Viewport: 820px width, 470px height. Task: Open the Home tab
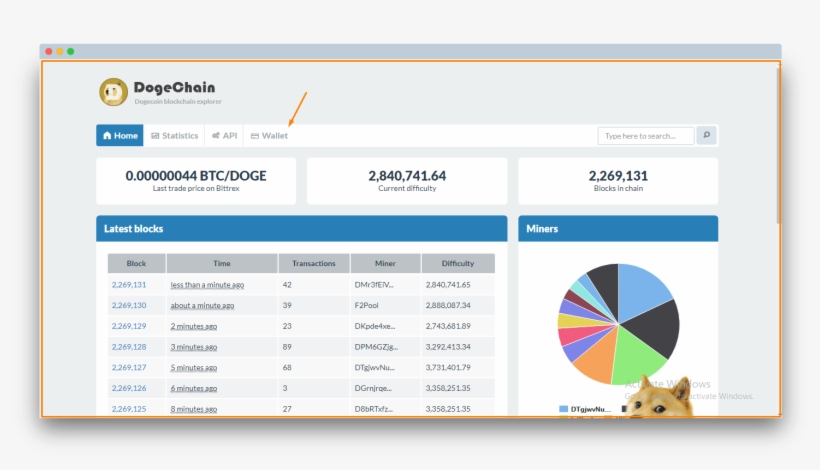pyautogui.click(x=120, y=135)
